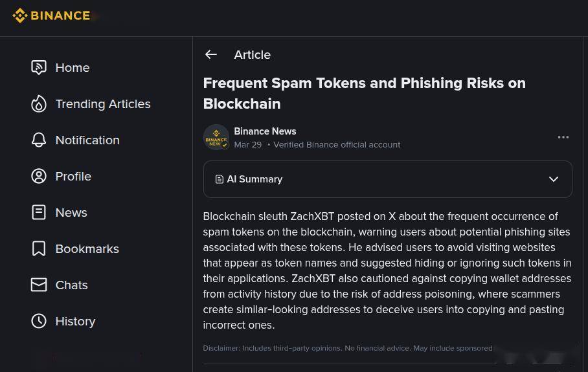Expand the AI Summary chevron
588x372 pixels.
click(x=554, y=179)
